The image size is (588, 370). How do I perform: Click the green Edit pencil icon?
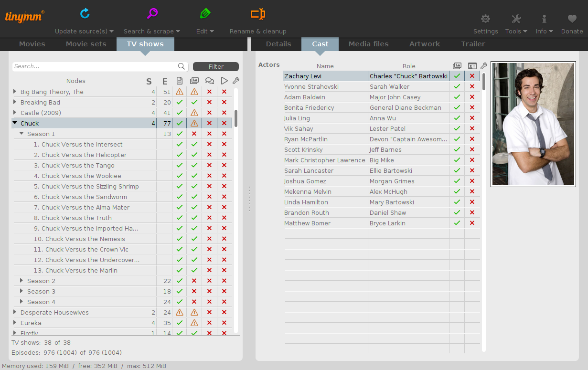(x=205, y=13)
